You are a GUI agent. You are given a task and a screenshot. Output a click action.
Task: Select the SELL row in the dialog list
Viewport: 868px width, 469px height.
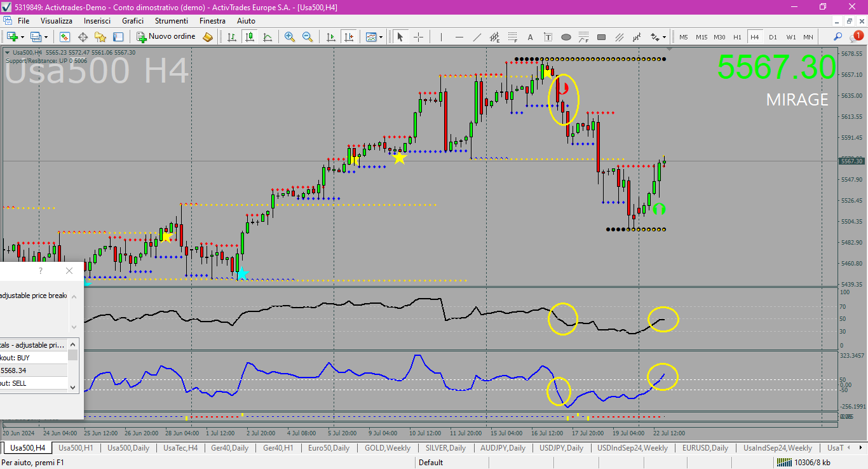tap(34, 383)
